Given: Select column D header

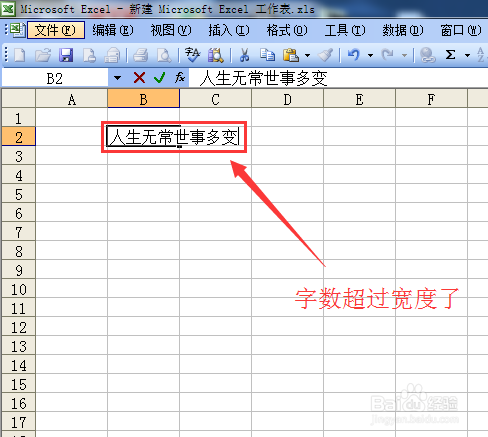Looking at the screenshot, I should [x=288, y=99].
